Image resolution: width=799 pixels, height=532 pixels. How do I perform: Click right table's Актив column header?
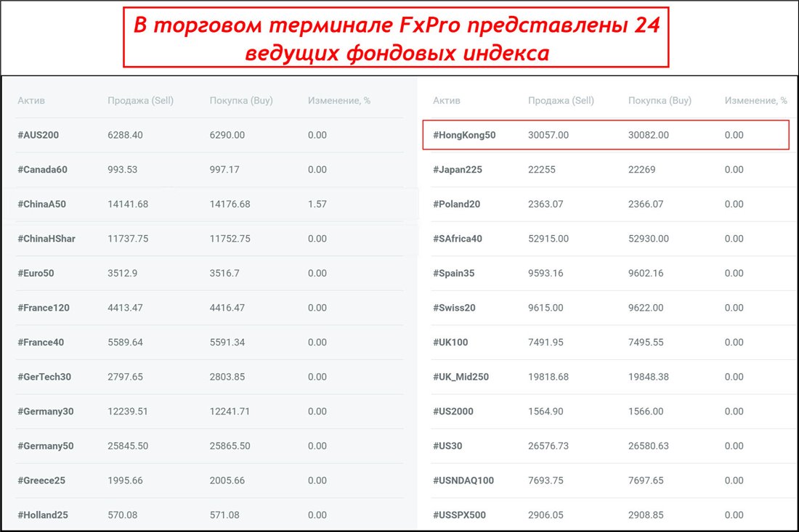(x=447, y=101)
